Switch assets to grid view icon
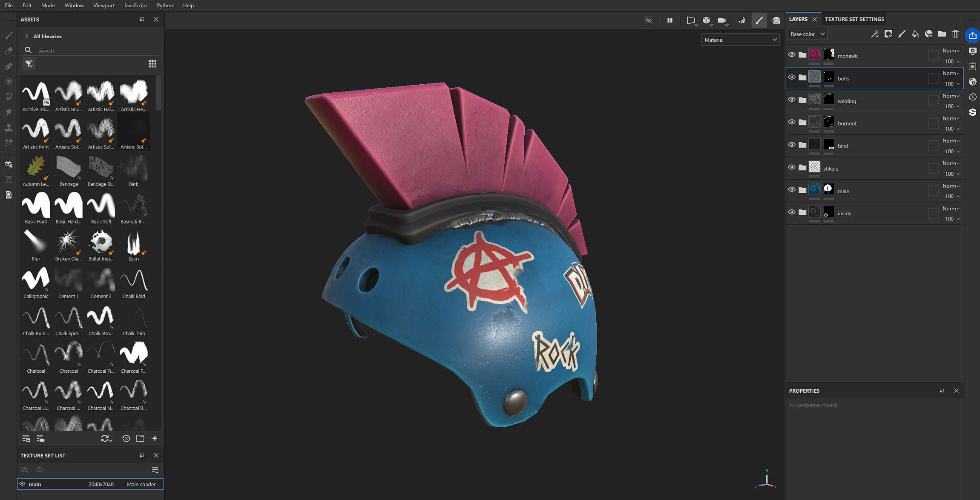Viewport: 980px width, 500px height. [x=152, y=63]
